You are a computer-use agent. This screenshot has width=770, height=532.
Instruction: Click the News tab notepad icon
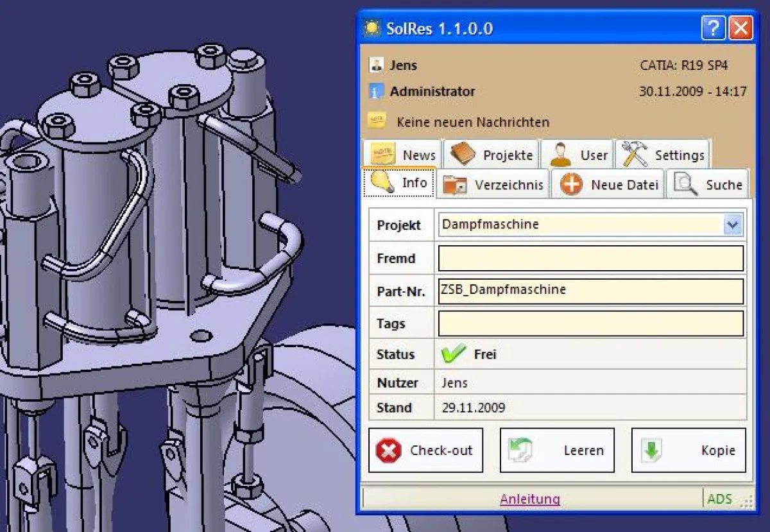383,155
